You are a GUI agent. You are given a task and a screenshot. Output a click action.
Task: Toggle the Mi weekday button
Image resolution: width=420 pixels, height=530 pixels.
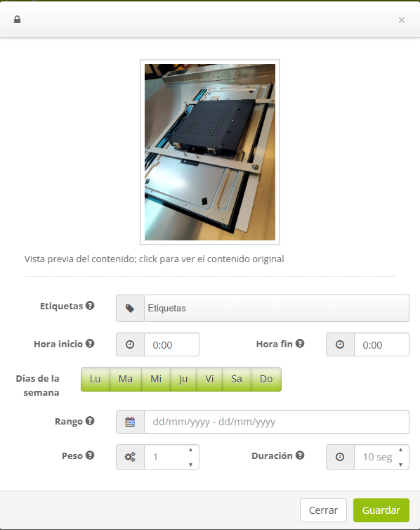[x=156, y=379]
